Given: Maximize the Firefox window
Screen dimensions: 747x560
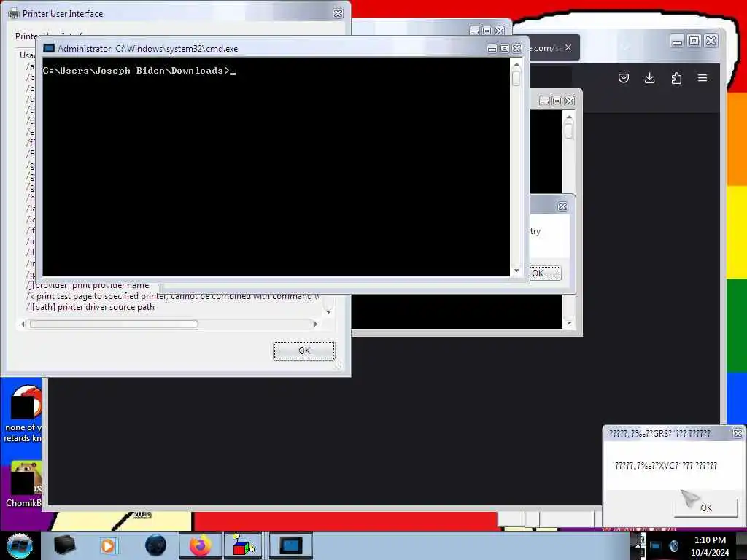Looking at the screenshot, I should [694, 42].
